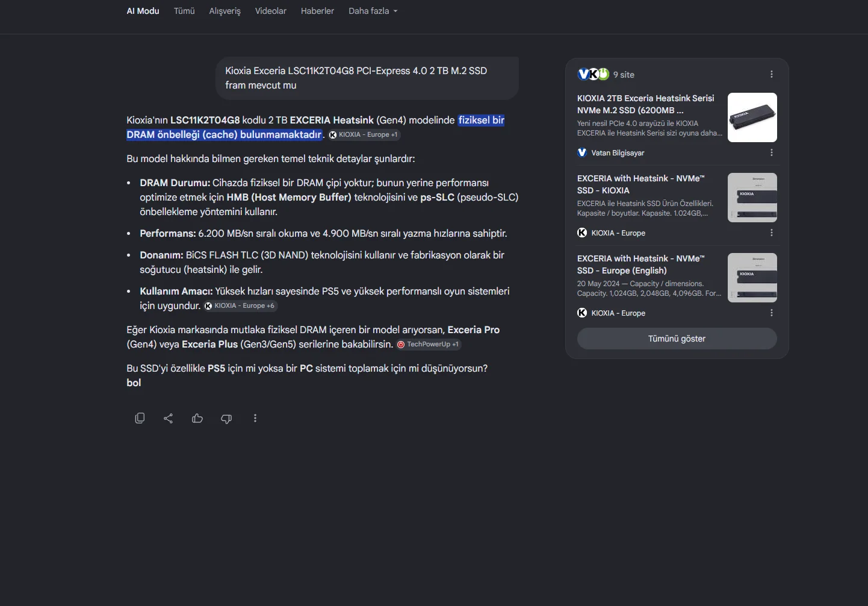Switch to the Tümü tab

tap(184, 11)
